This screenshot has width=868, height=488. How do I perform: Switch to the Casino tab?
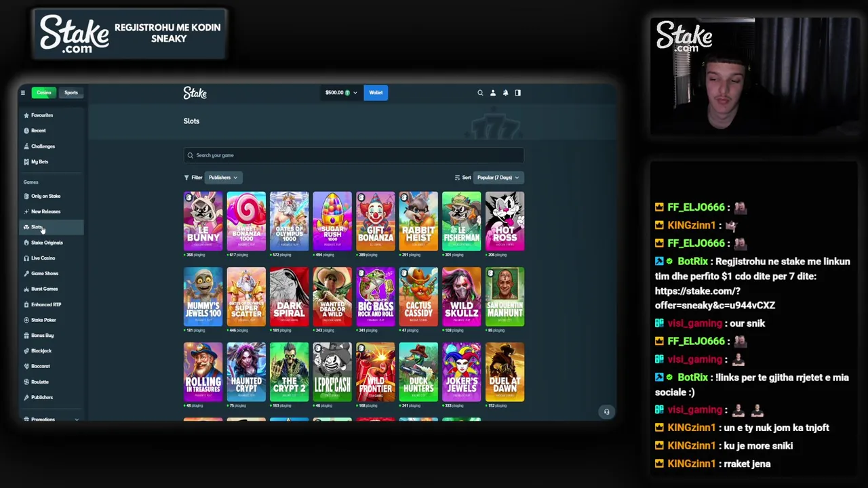click(44, 93)
